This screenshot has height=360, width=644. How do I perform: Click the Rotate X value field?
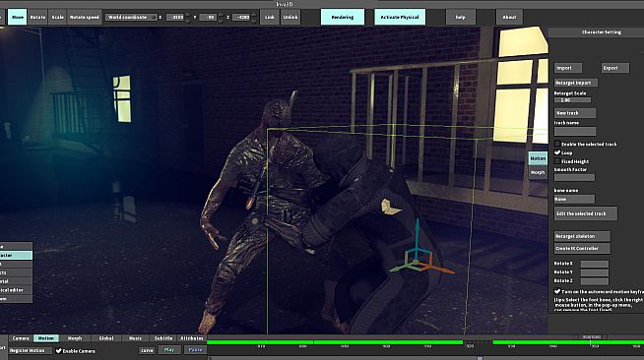(595, 264)
